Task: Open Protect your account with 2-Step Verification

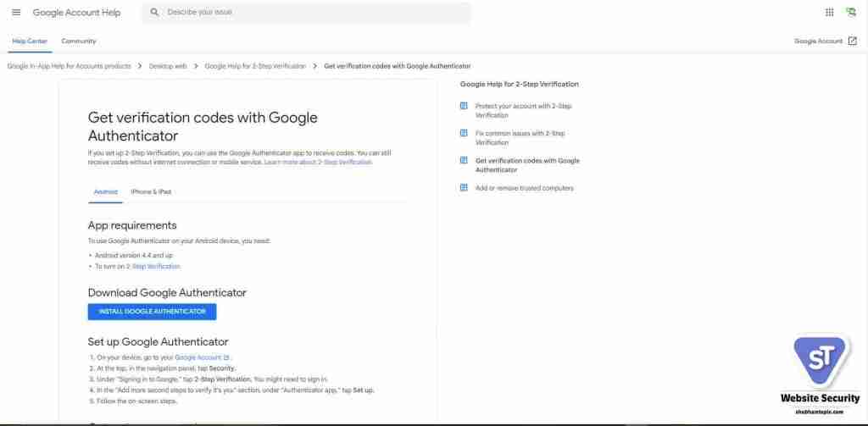Action: [x=524, y=111]
